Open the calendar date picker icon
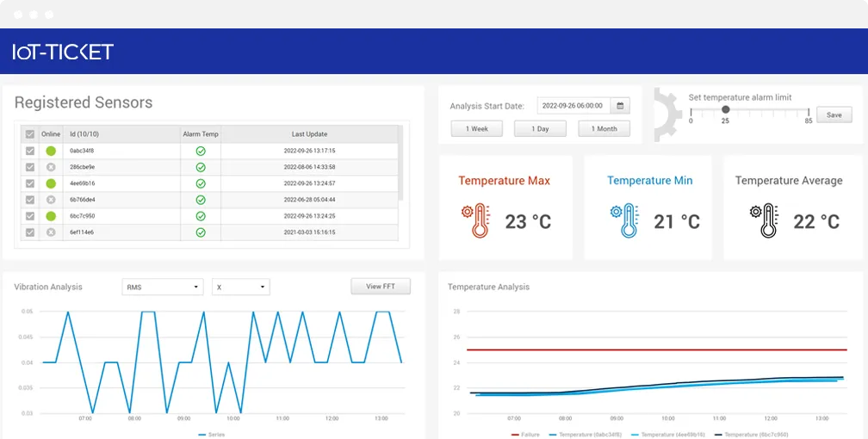The width and height of the screenshot is (868, 439). pyautogui.click(x=621, y=106)
